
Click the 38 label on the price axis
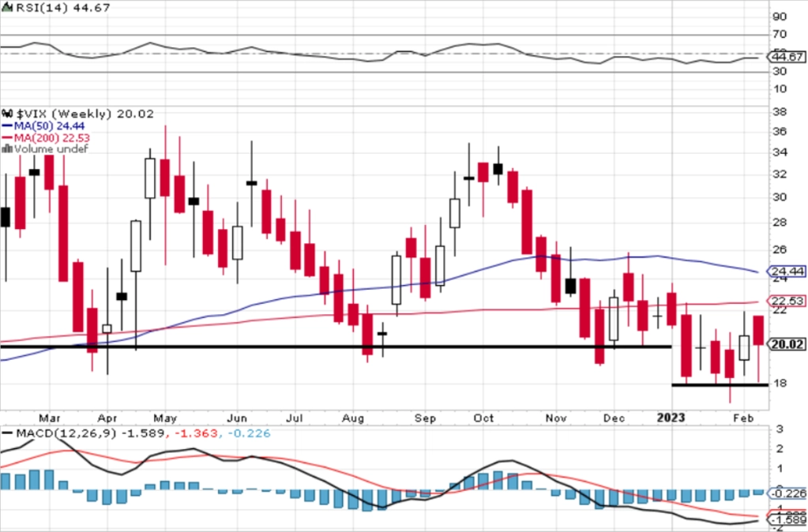coord(780,111)
